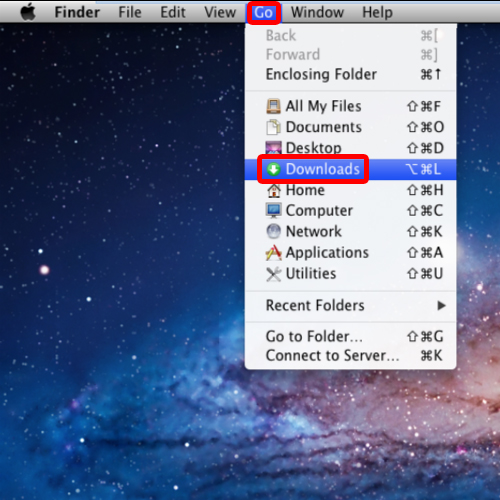Choose Computer from the Go menu
Image resolution: width=500 pixels, height=500 pixels.
click(351, 210)
